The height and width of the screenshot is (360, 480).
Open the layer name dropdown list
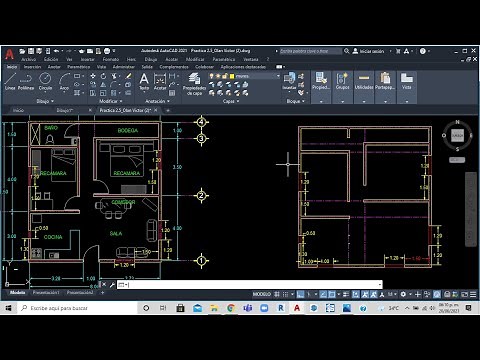click(x=278, y=76)
